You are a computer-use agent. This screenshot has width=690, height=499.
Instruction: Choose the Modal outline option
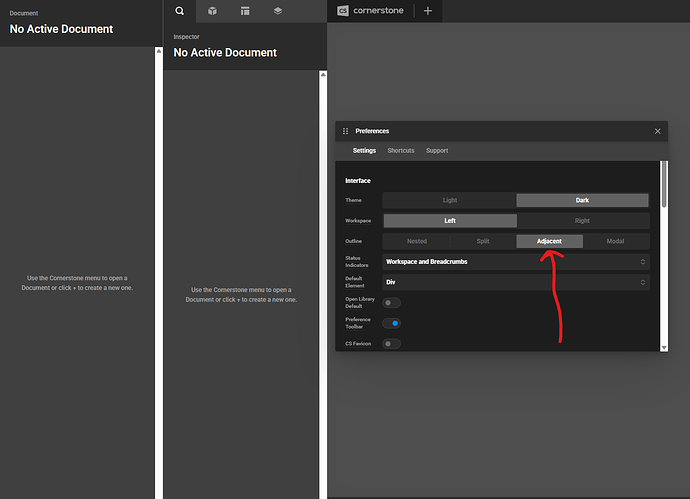click(615, 241)
